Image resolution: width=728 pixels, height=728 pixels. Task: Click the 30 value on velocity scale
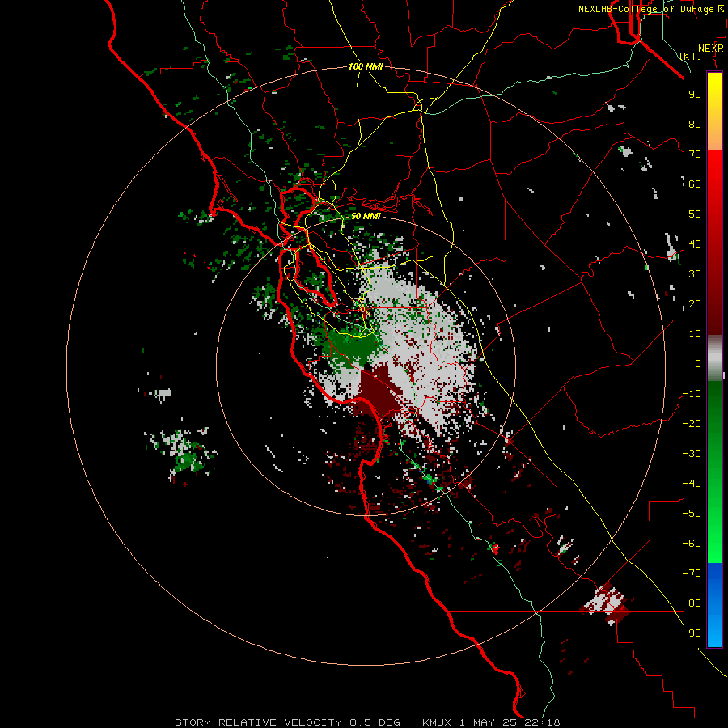pos(695,274)
